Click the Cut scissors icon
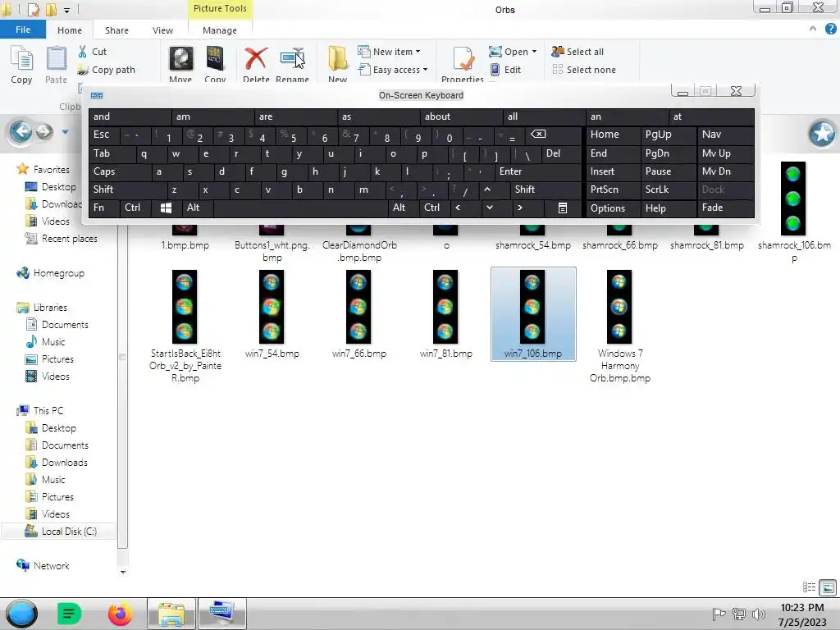The image size is (840, 630). (83, 52)
